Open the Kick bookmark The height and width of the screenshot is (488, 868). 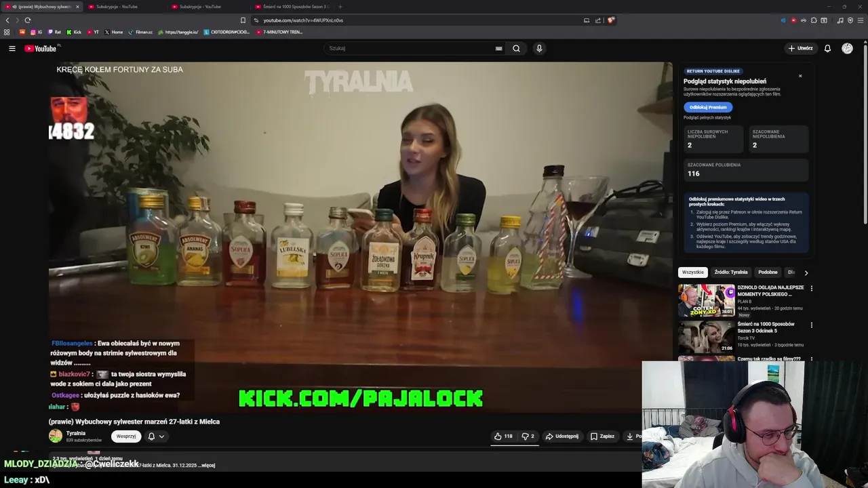coord(74,32)
